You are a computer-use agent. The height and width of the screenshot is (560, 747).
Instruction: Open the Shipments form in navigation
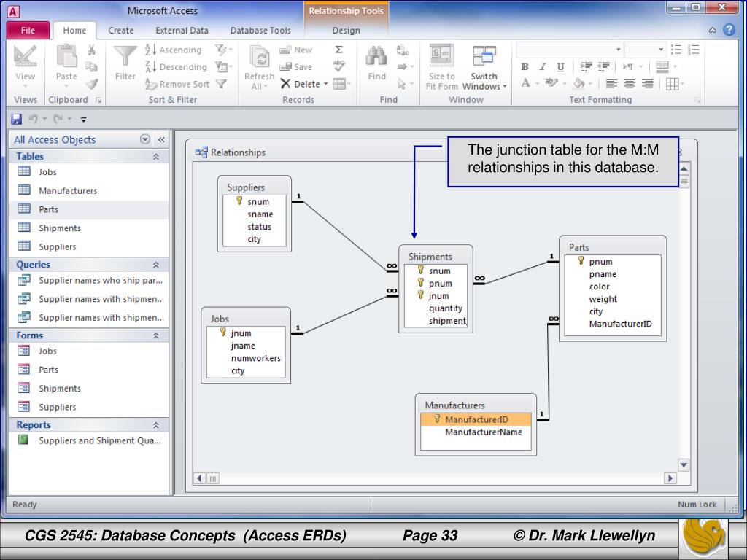coord(89,388)
